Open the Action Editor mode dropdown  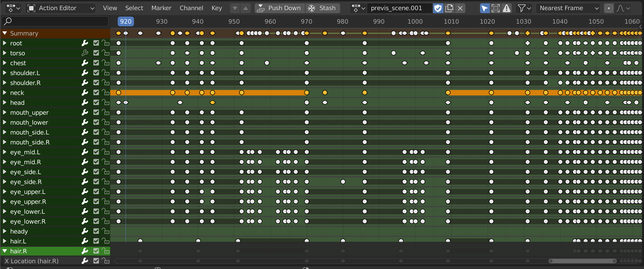coord(61,8)
